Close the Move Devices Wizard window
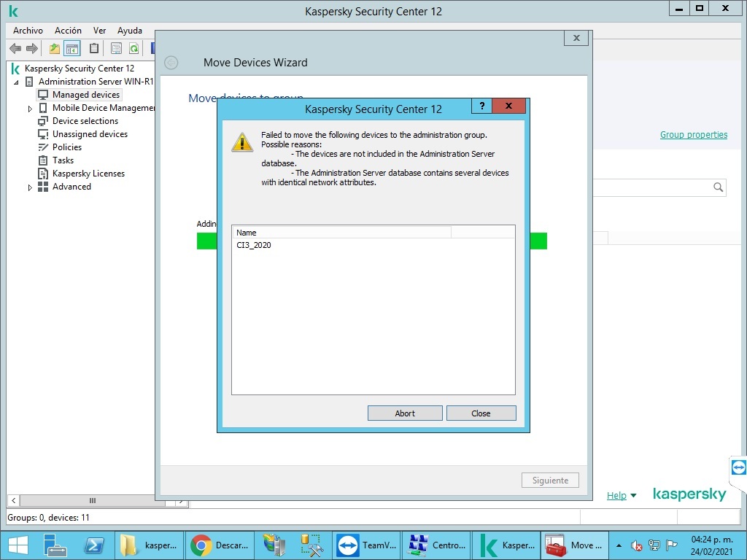This screenshot has height=560, width=747. click(576, 38)
